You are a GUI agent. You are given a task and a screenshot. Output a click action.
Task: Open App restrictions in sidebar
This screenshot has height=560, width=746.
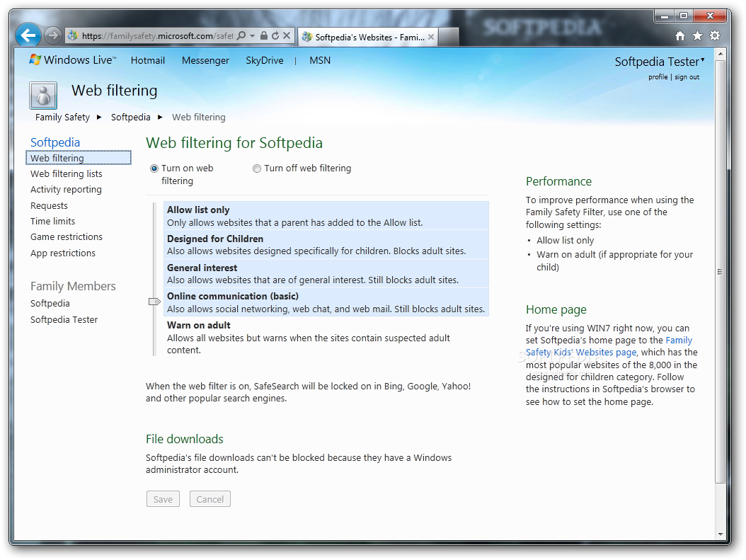coord(63,253)
